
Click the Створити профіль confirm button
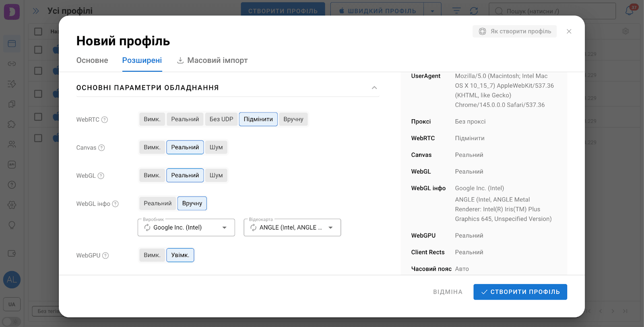[x=520, y=292]
